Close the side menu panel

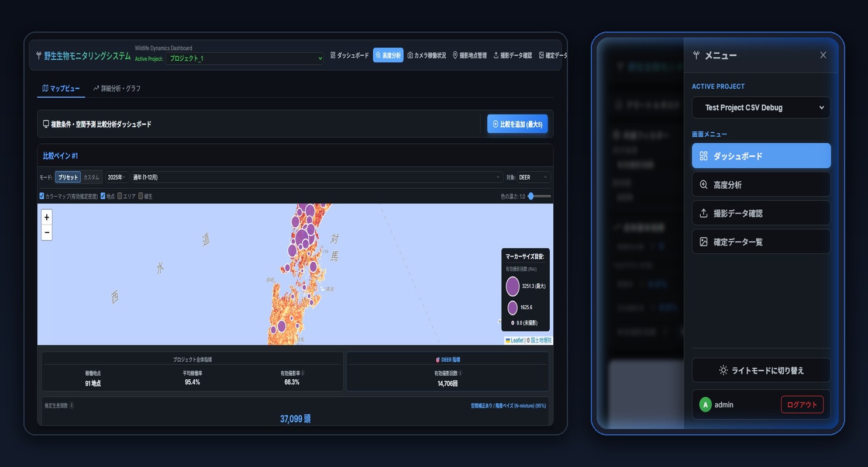tap(823, 55)
